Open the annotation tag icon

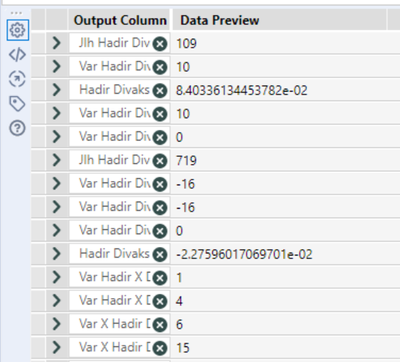(x=17, y=104)
